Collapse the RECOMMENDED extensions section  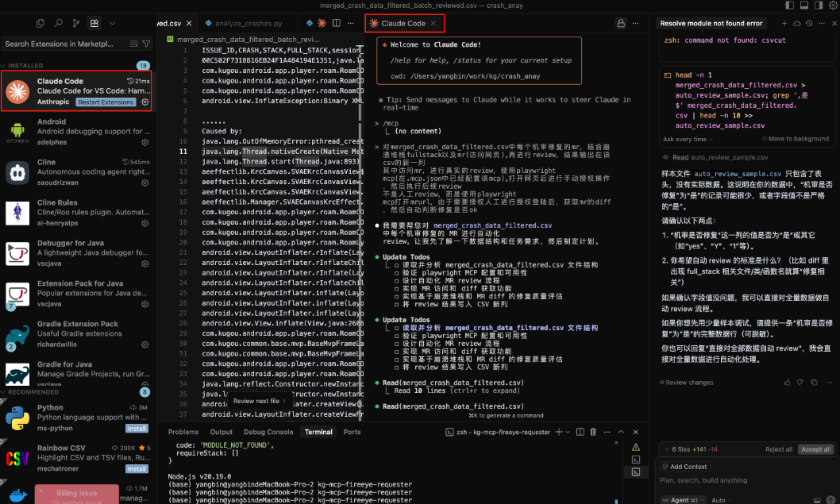[x=33, y=392]
